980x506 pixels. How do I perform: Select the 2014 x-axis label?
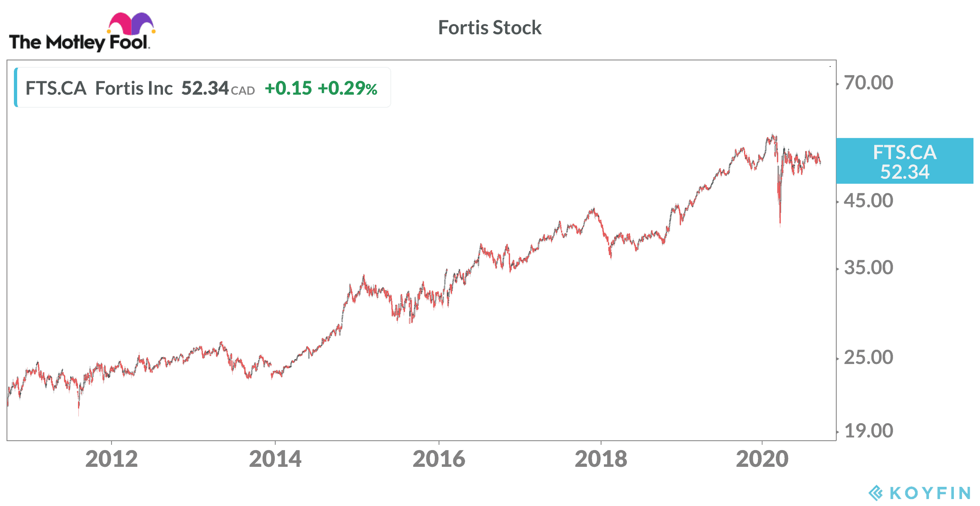point(275,459)
